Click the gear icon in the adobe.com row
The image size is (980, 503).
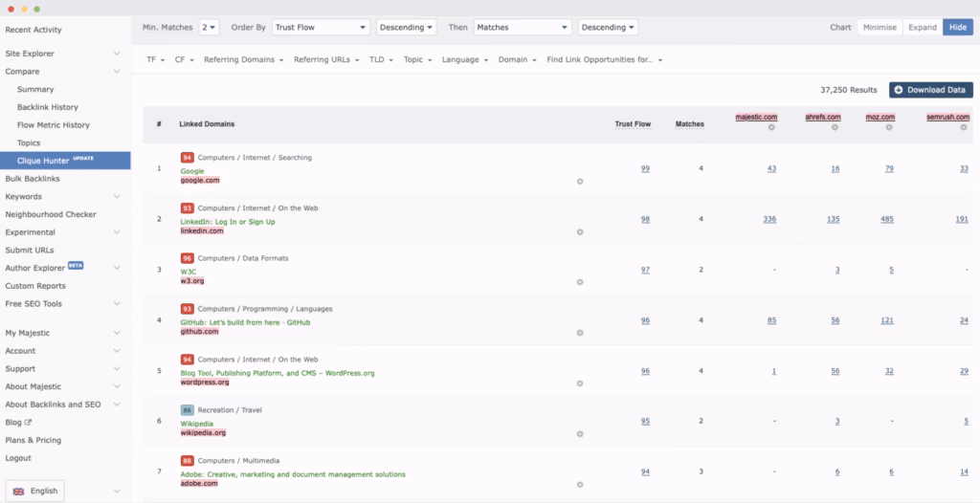click(x=580, y=484)
